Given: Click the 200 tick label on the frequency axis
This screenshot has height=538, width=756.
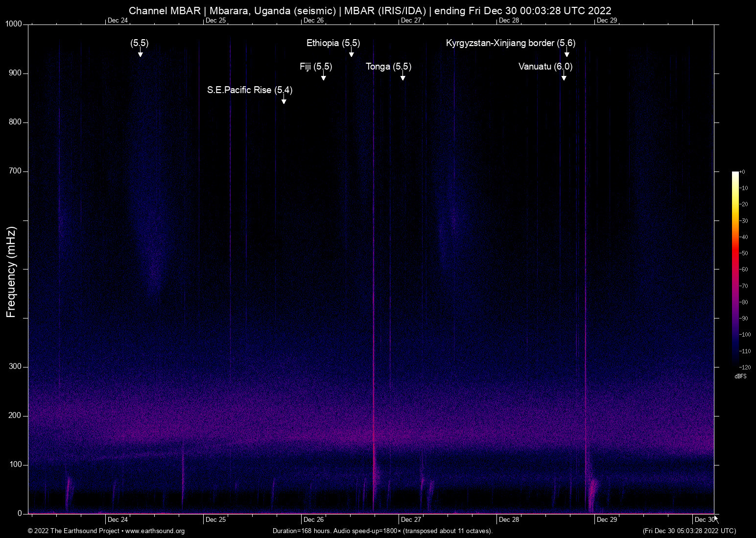Looking at the screenshot, I should click(x=15, y=416).
